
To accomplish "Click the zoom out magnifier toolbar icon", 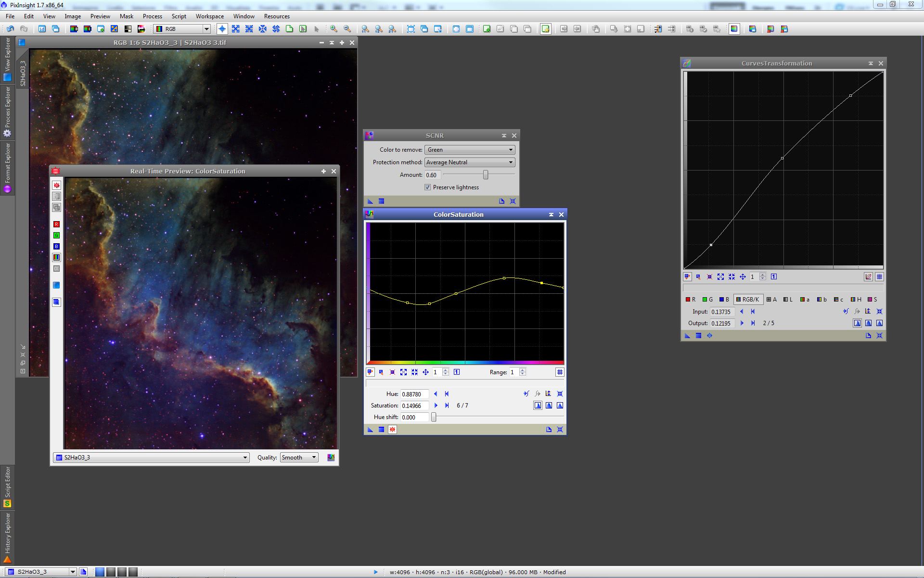I will tap(347, 29).
